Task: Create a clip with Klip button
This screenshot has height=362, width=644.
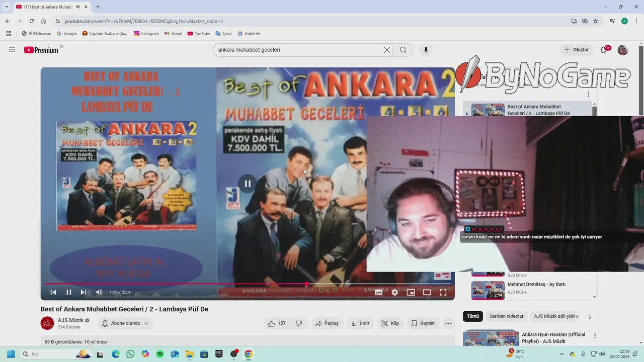Action: [390, 323]
